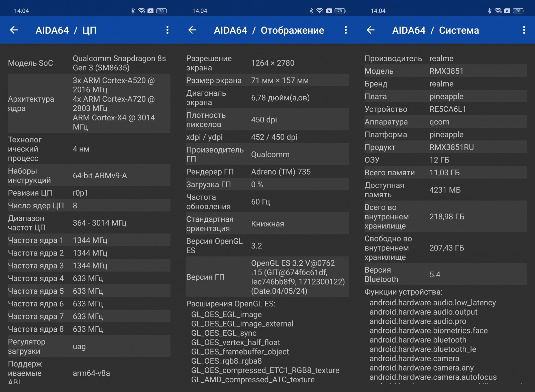This screenshot has width=535, height=392.
Task: Open three-dot menu on ЦП screen
Action: 168,30
